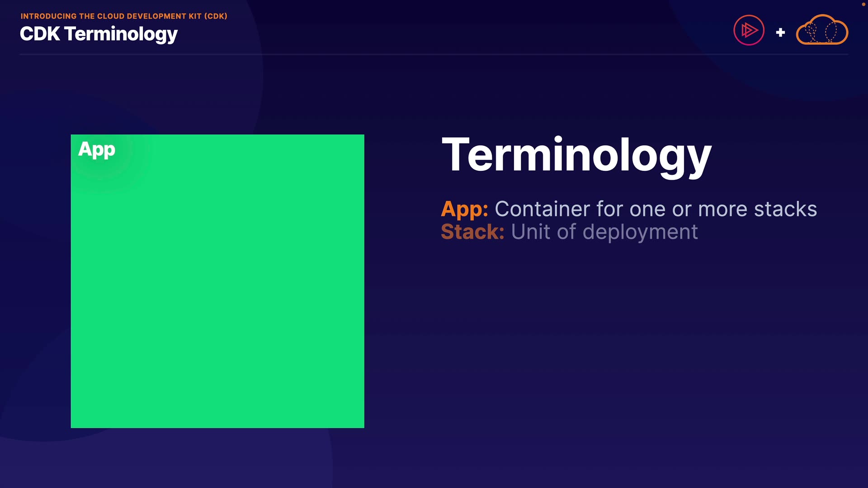Click the Stack: term label
Viewport: 868px width, 488px height.
click(x=472, y=232)
